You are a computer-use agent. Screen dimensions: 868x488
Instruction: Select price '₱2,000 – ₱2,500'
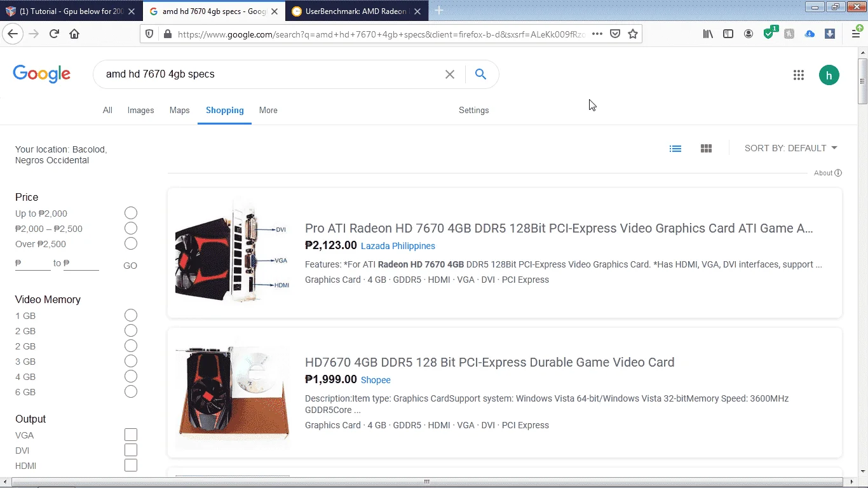131,229
